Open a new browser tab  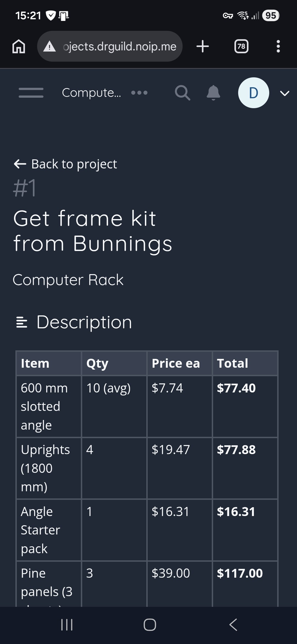coord(203,46)
